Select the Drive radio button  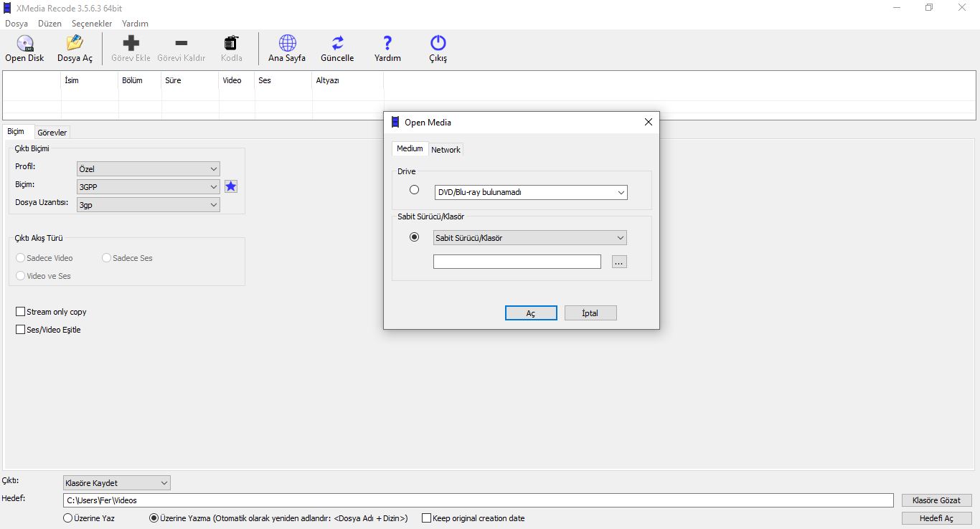[x=414, y=190]
